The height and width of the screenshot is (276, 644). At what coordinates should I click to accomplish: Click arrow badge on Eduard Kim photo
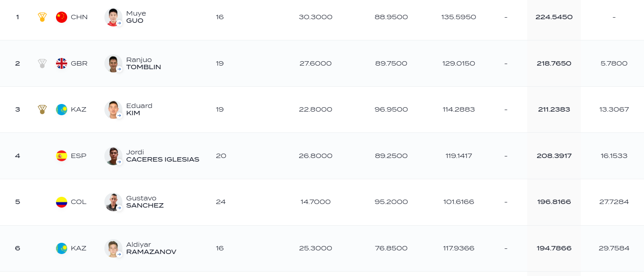click(x=119, y=116)
